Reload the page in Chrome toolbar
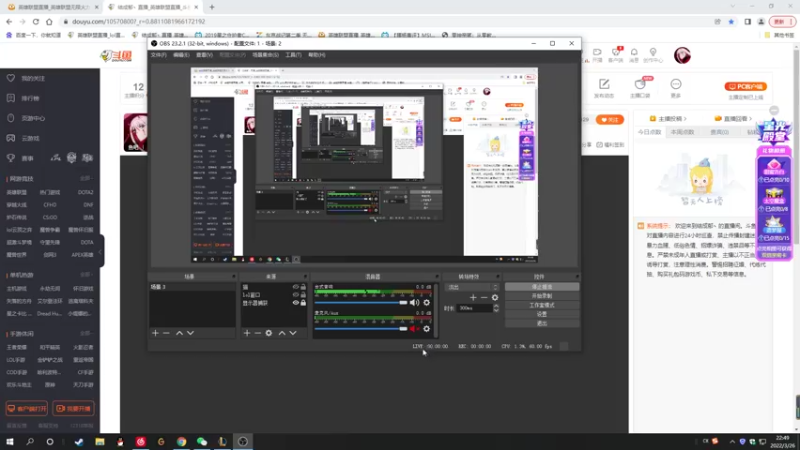The width and height of the screenshot is (800, 450). (36, 21)
